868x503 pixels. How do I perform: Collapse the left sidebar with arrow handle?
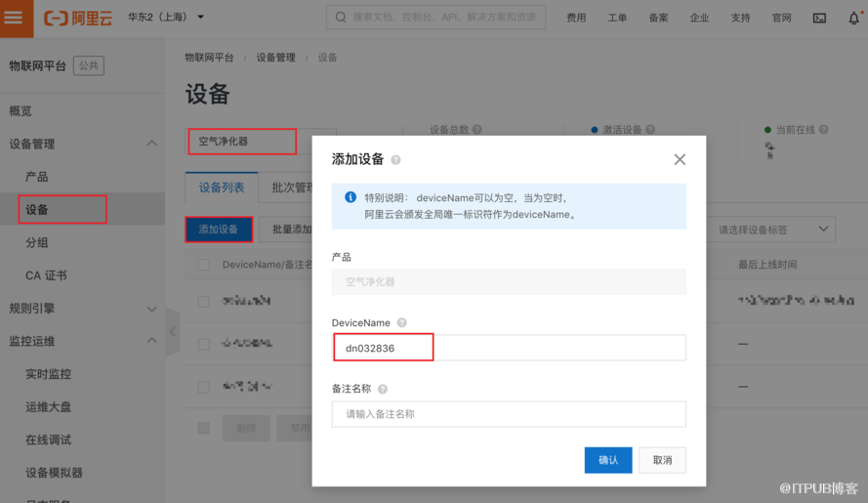click(173, 331)
